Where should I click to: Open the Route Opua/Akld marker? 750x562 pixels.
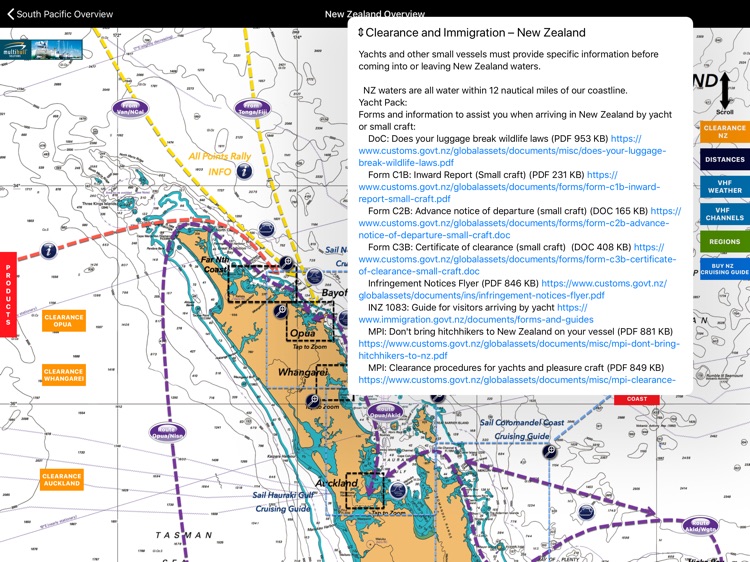pyautogui.click(x=385, y=412)
